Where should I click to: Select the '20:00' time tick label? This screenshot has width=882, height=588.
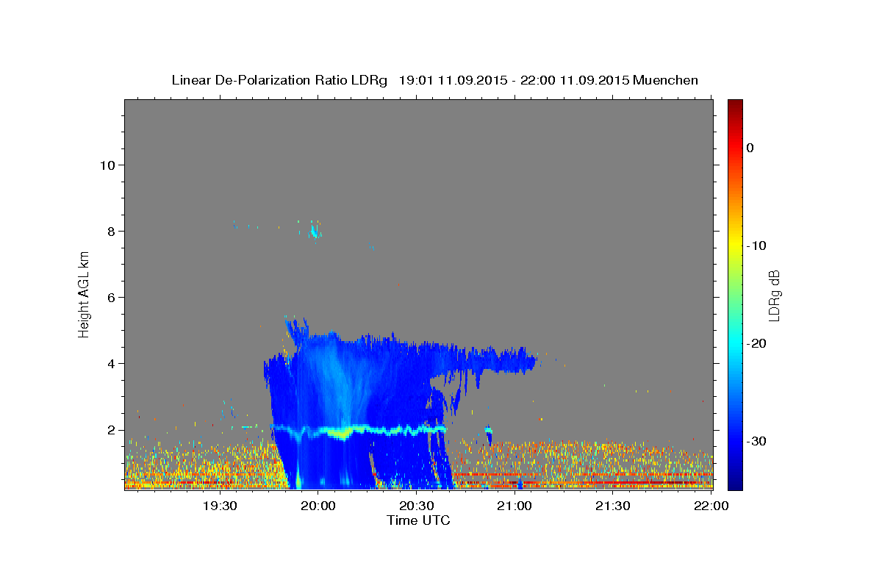point(318,506)
